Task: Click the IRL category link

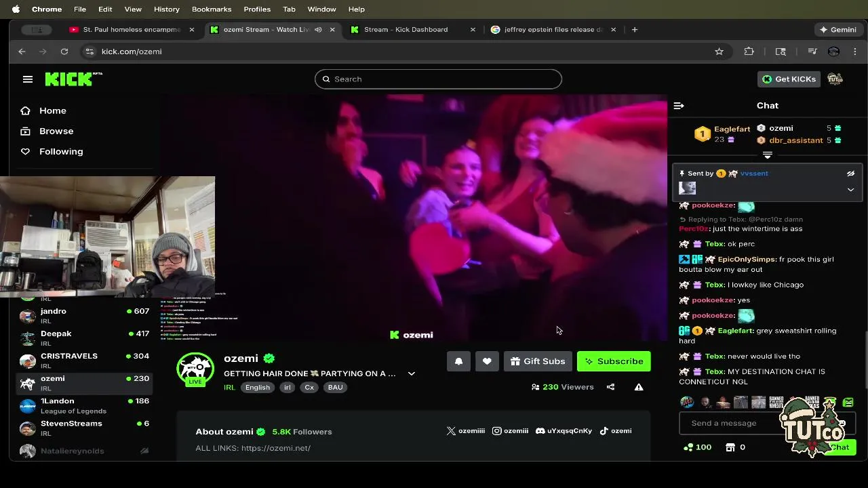Action: (x=229, y=388)
